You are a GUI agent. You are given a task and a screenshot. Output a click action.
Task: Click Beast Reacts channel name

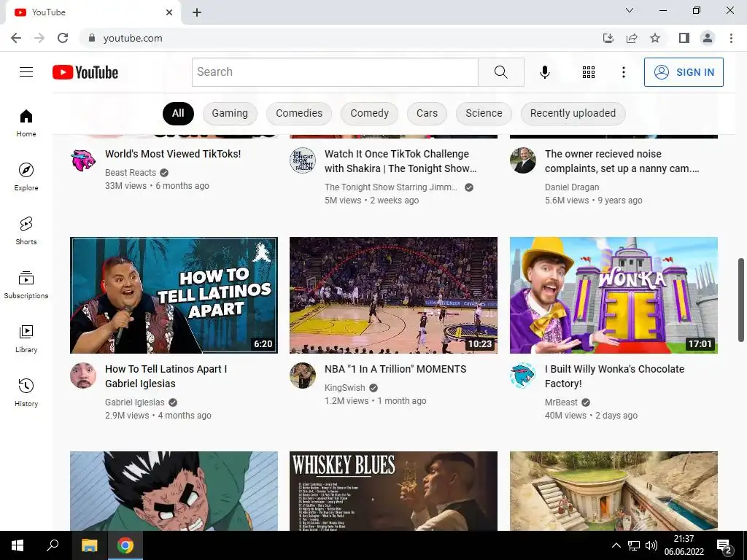pyautogui.click(x=131, y=172)
